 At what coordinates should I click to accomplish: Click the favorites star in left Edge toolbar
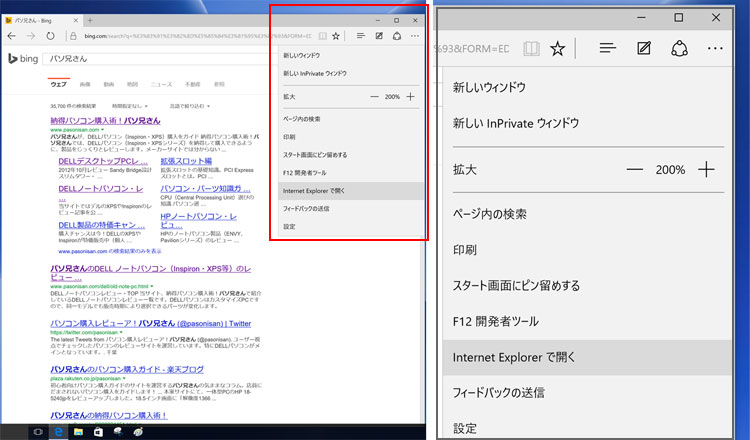pyautogui.click(x=336, y=36)
